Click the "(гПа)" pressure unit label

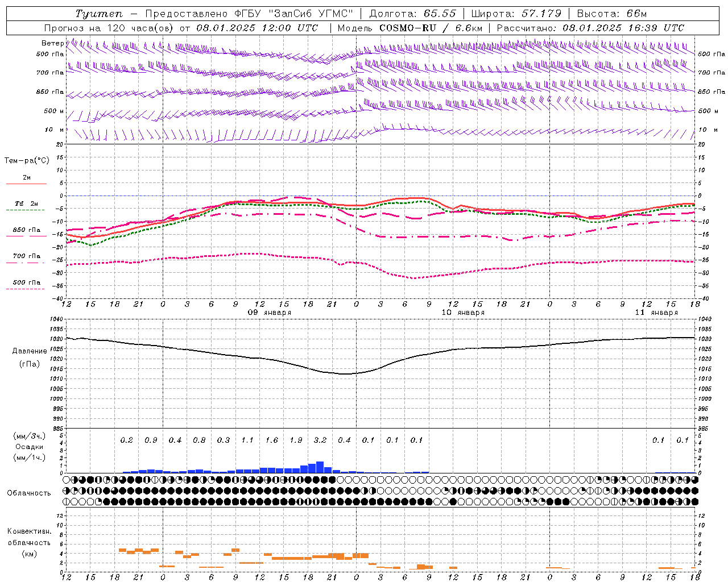(x=30, y=364)
